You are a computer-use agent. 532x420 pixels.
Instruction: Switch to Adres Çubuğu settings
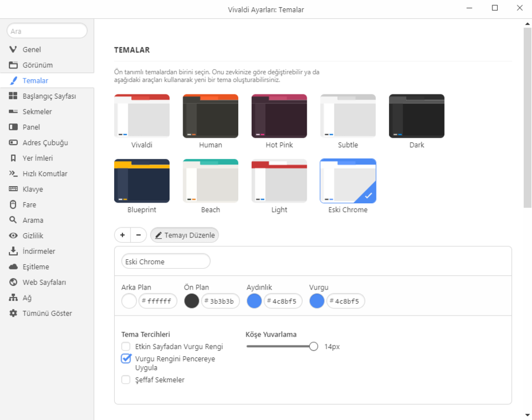[x=45, y=142]
